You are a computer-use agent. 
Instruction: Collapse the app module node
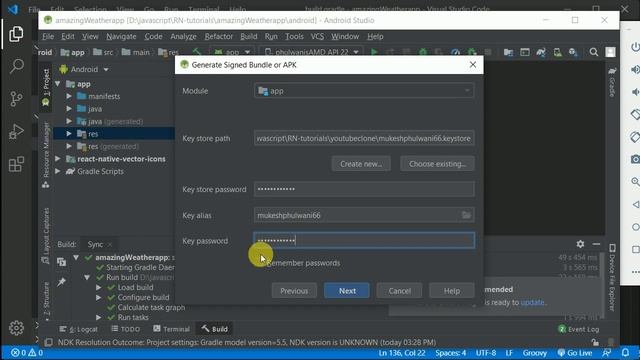(x=58, y=84)
